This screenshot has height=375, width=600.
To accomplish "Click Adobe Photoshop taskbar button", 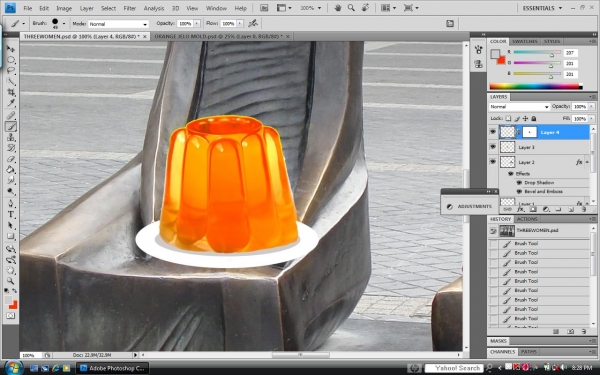I will click(x=112, y=368).
